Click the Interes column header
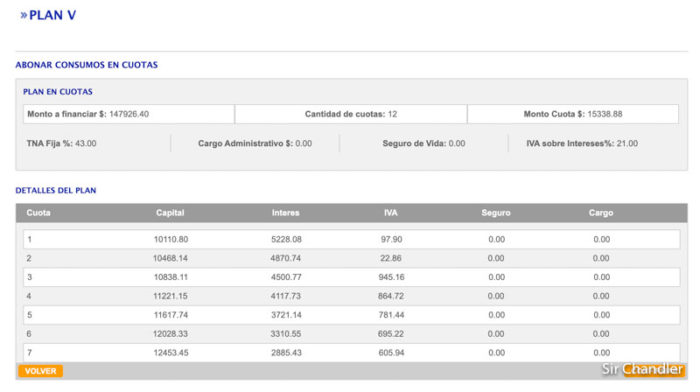700x392 pixels. click(286, 213)
